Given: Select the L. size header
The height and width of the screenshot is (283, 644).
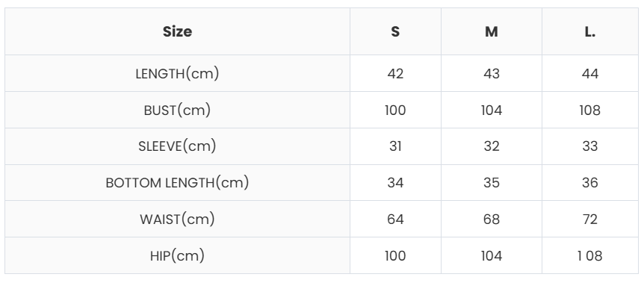Looking at the screenshot, I should click(x=589, y=31).
